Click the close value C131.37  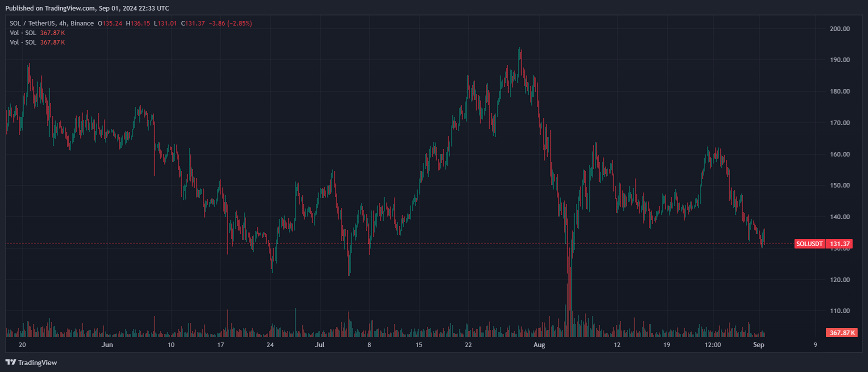click(193, 23)
